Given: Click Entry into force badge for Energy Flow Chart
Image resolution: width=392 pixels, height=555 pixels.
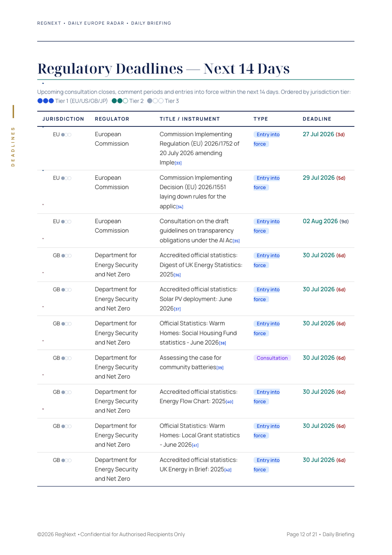Looking at the screenshot, I should [x=267, y=397].
